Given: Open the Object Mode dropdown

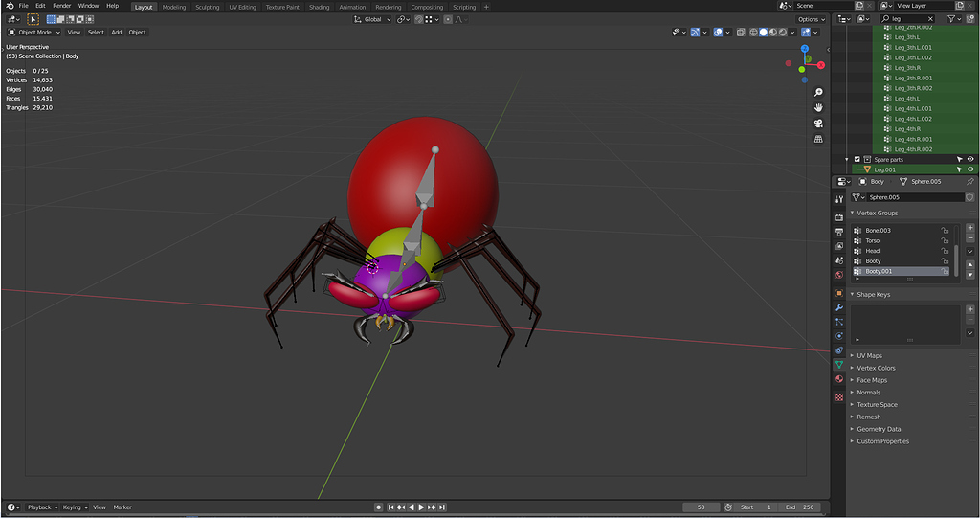Looking at the screenshot, I should point(33,32).
